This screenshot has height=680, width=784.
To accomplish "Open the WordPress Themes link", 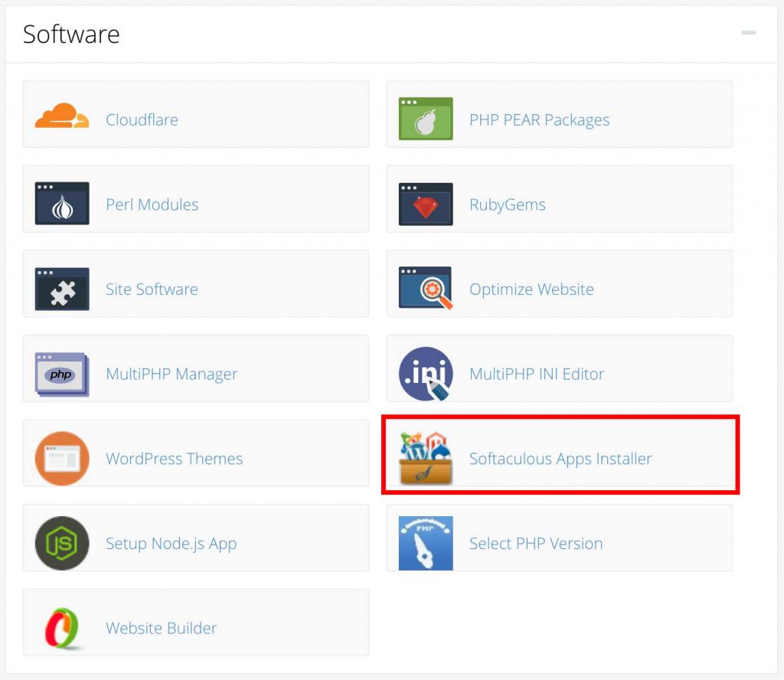I will click(174, 459).
